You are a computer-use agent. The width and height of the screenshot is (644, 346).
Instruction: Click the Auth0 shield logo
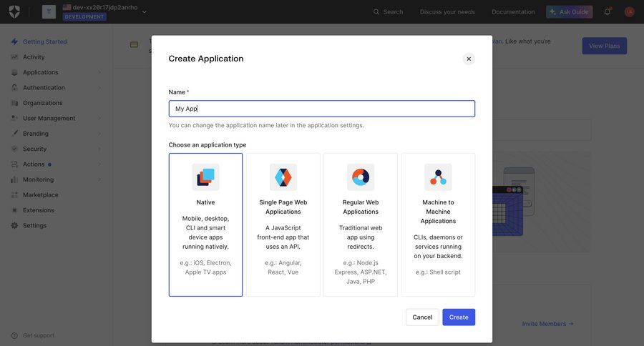click(x=14, y=12)
